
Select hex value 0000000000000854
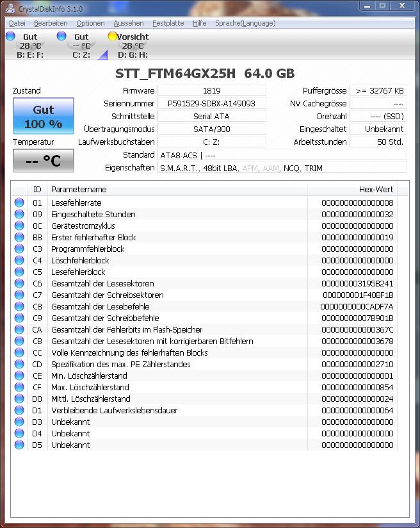tap(357, 387)
